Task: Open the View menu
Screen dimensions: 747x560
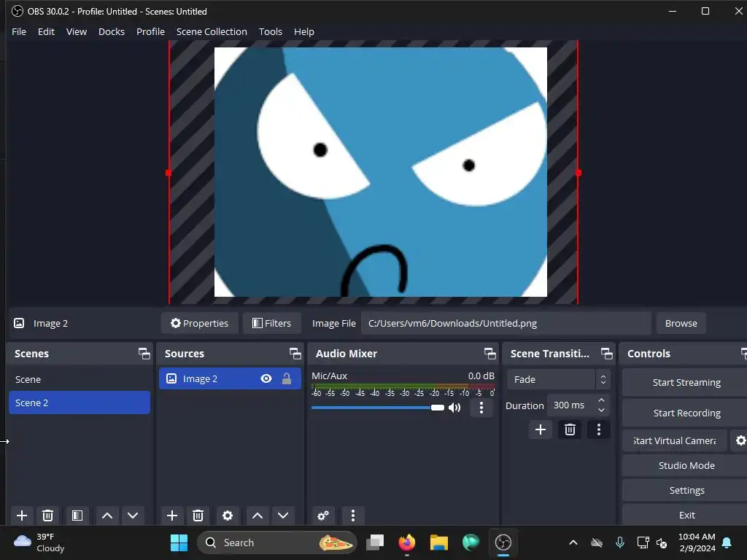Action: click(x=76, y=31)
